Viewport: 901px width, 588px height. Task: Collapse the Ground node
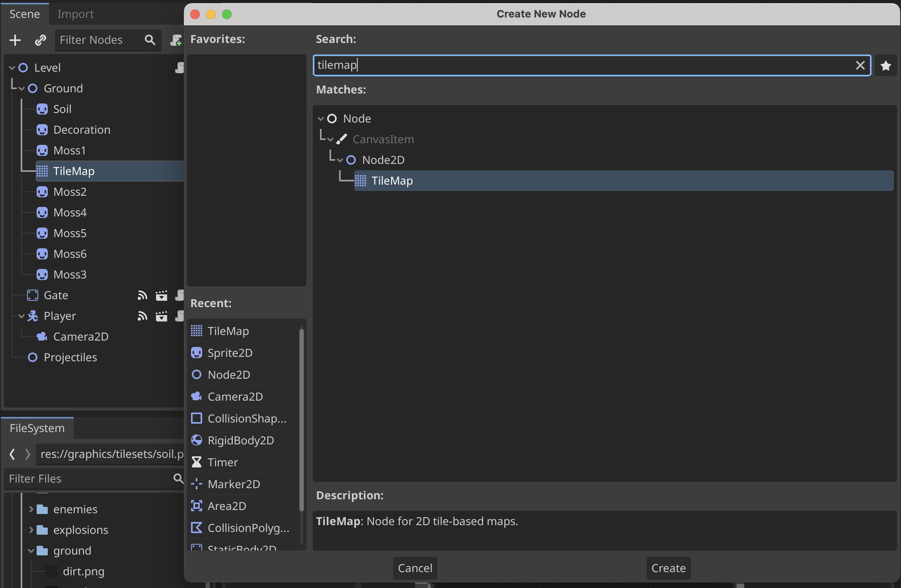(21, 89)
